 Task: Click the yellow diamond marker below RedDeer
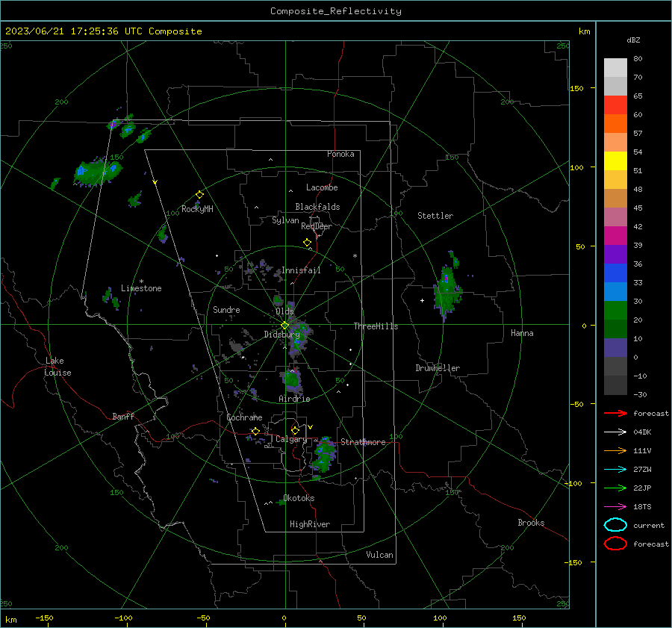click(307, 243)
